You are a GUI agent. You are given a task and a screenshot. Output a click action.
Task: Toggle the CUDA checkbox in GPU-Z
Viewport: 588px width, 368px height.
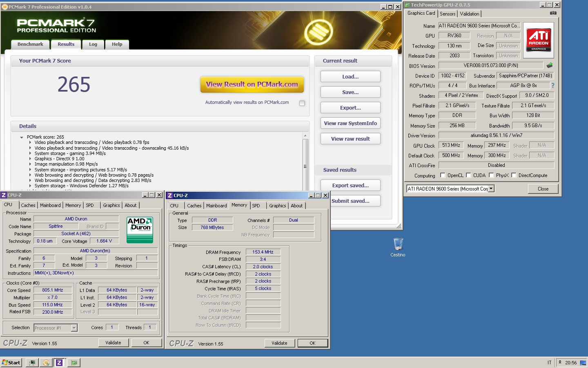(468, 175)
